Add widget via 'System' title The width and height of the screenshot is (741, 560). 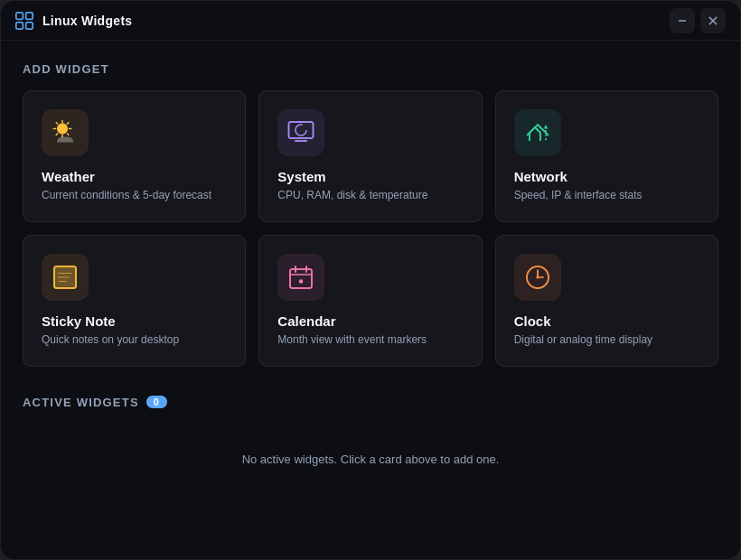302,177
